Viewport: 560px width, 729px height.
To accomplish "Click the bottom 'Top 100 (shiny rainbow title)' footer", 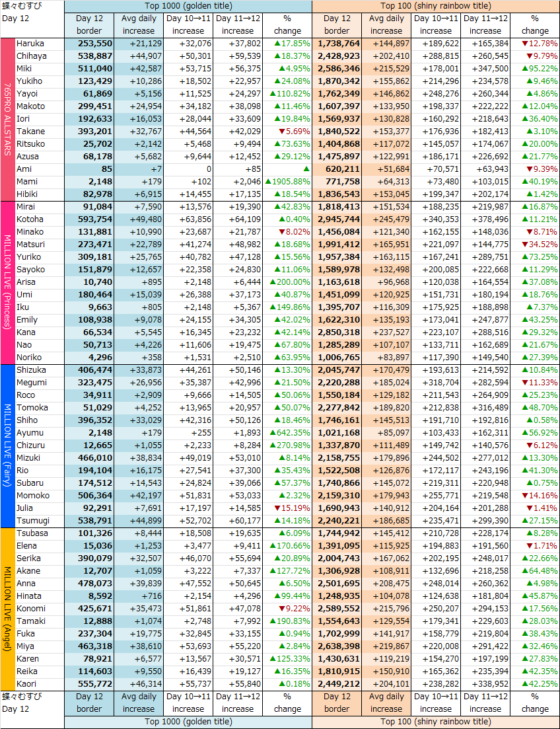I will point(436,722).
